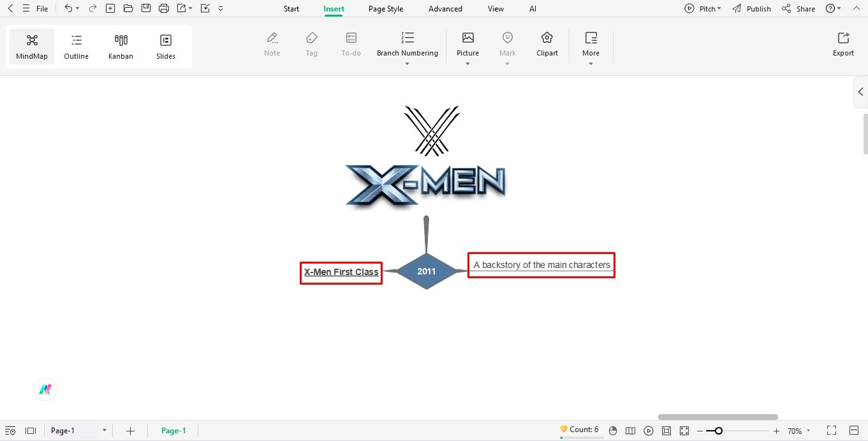This screenshot has width=868, height=441.
Task: Redo the last undone action
Action: pos(92,9)
